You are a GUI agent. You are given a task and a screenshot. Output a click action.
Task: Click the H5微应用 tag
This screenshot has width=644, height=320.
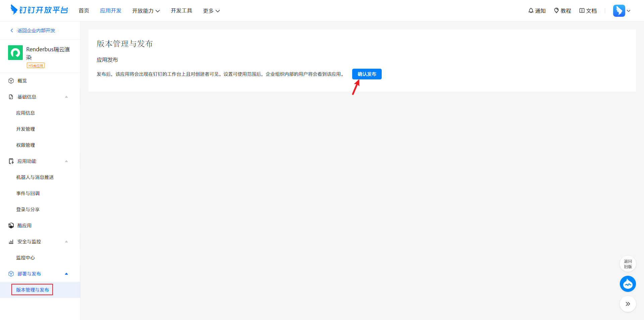(36, 66)
